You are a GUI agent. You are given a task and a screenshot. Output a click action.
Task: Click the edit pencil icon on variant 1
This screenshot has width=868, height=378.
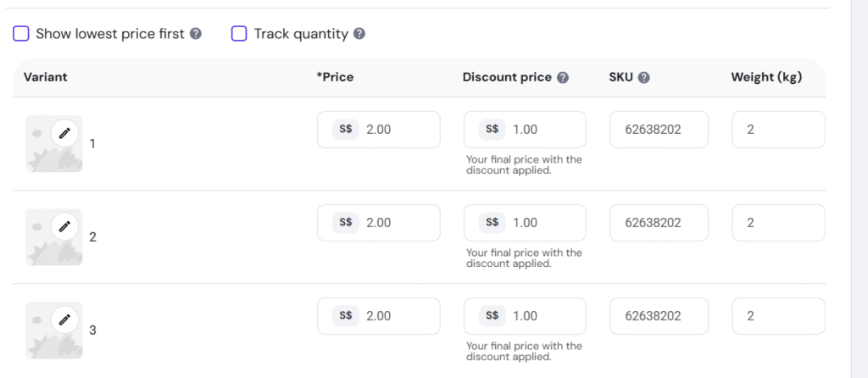point(64,132)
